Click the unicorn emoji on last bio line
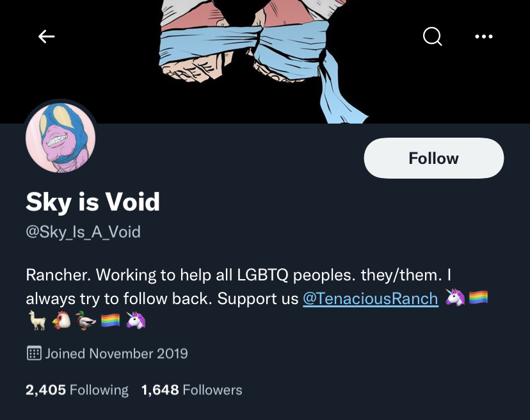The image size is (530, 420). tap(135, 320)
